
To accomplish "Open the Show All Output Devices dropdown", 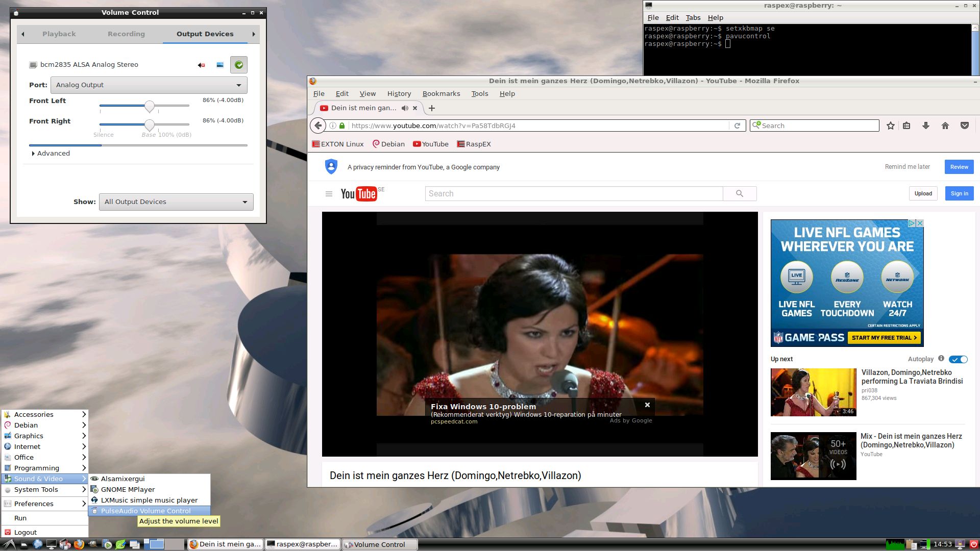I will point(176,202).
